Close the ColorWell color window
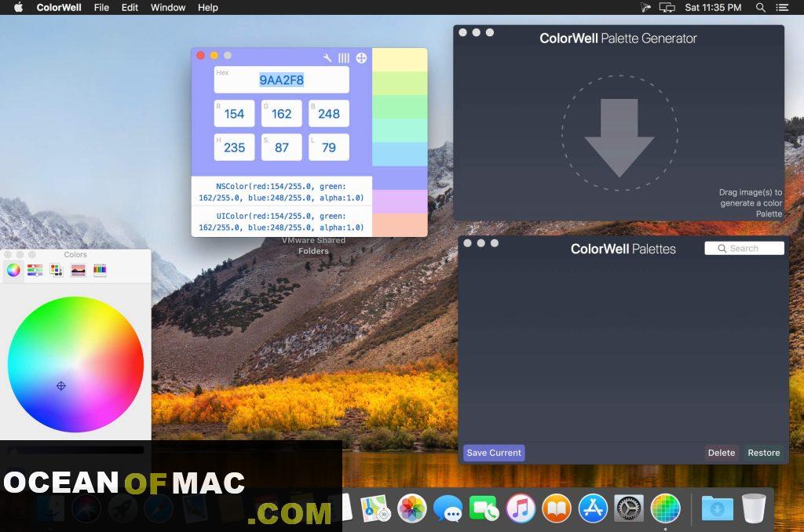Viewport: 804px width, 532px height. point(200,56)
